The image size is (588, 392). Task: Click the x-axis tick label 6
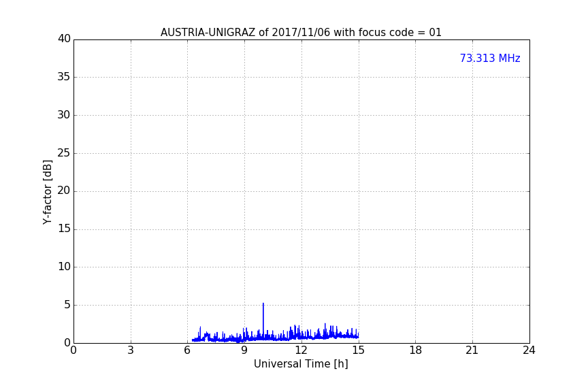187,350
